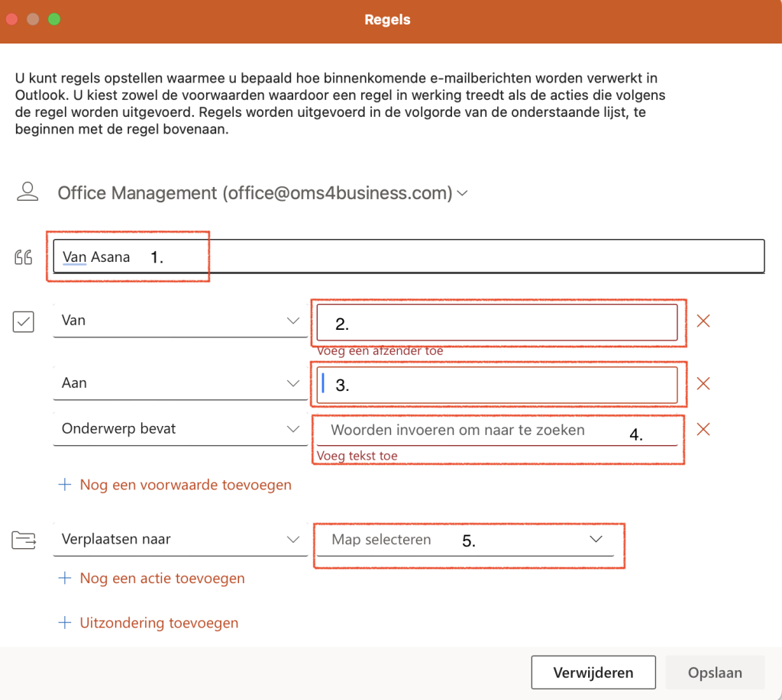Click the 'Opslaan' button
Screen dimensions: 782x700
point(715,673)
